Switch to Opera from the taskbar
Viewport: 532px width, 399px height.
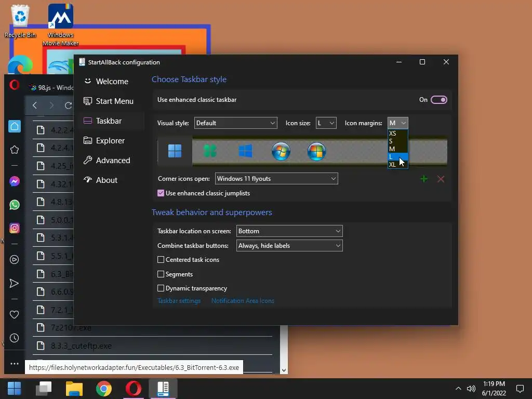coord(134,389)
